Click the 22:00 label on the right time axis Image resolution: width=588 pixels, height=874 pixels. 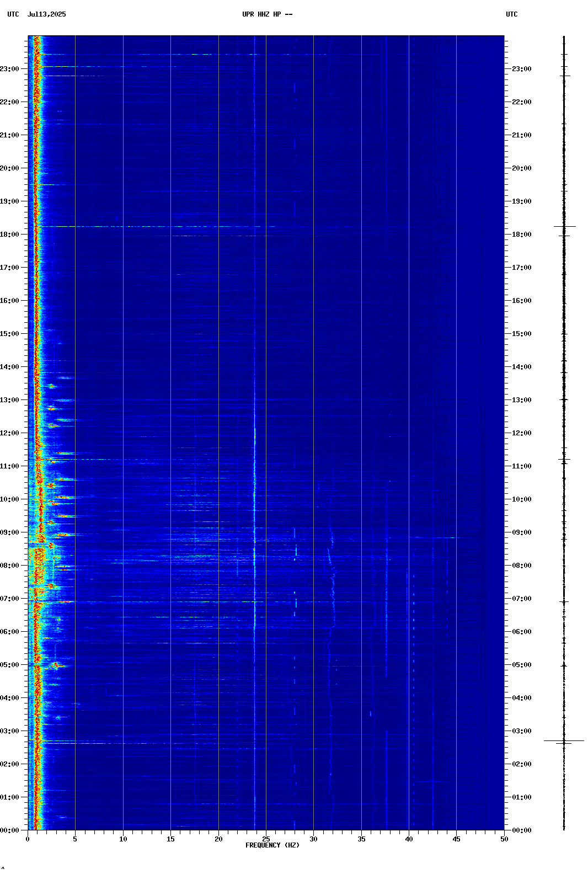[522, 102]
